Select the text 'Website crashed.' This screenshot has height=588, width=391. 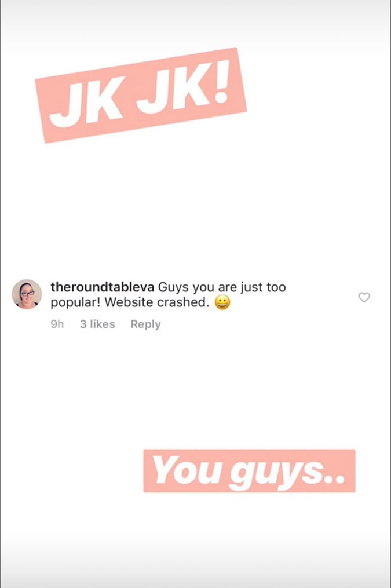click(x=157, y=302)
